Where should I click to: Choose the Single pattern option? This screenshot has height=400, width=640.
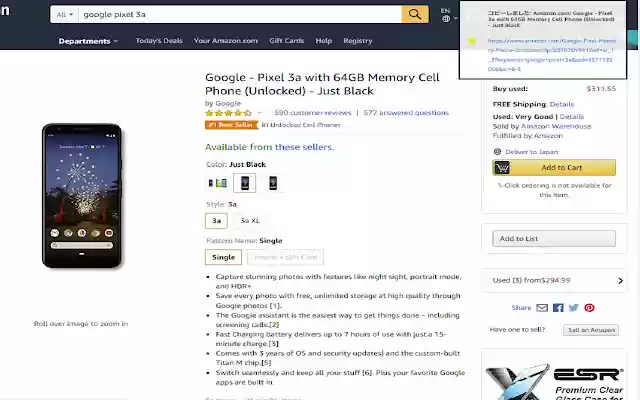[223, 257]
